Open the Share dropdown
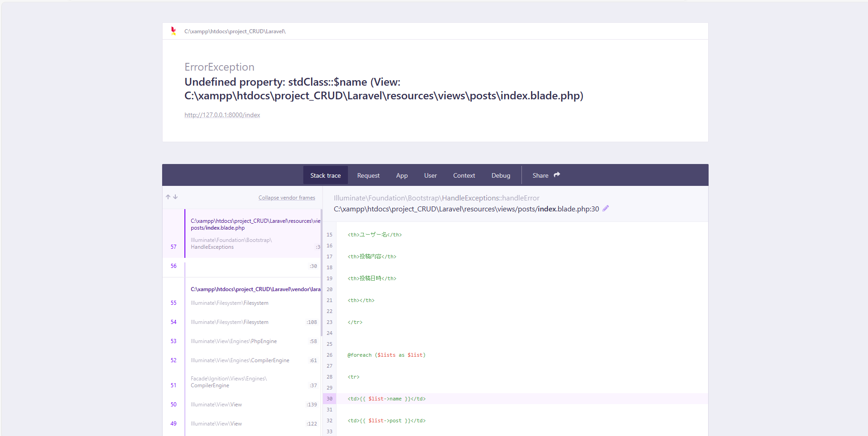868x436 pixels. click(x=546, y=175)
